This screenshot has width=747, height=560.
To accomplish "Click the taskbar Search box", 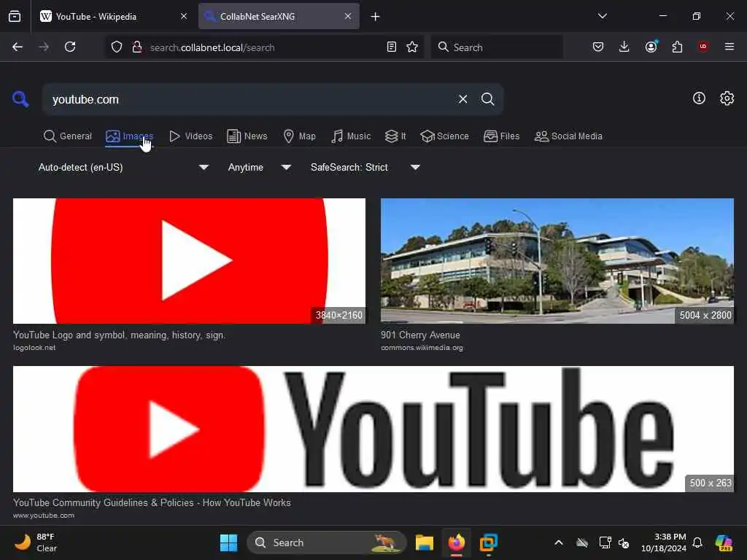I will (x=327, y=542).
